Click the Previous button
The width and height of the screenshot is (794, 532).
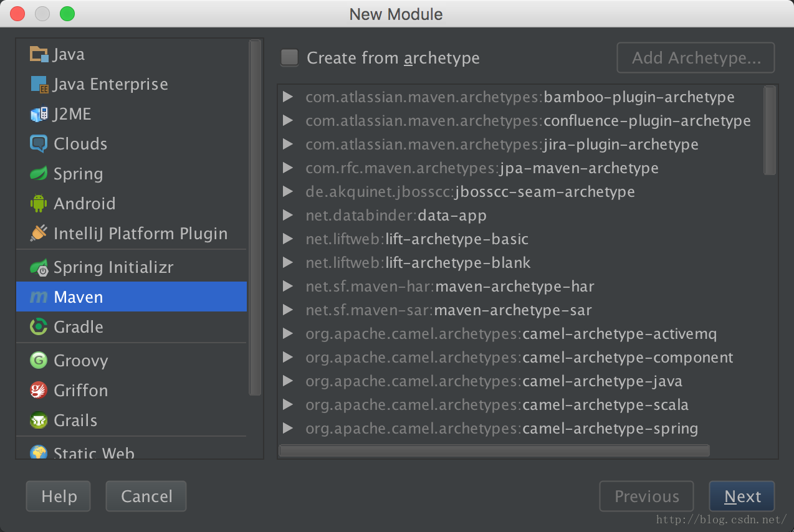(x=646, y=496)
